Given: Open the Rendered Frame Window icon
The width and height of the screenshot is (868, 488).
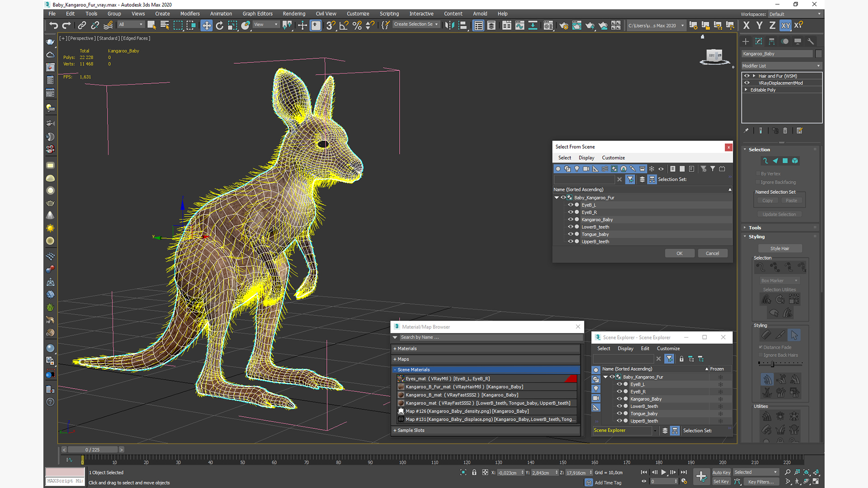Looking at the screenshot, I should click(x=577, y=25).
